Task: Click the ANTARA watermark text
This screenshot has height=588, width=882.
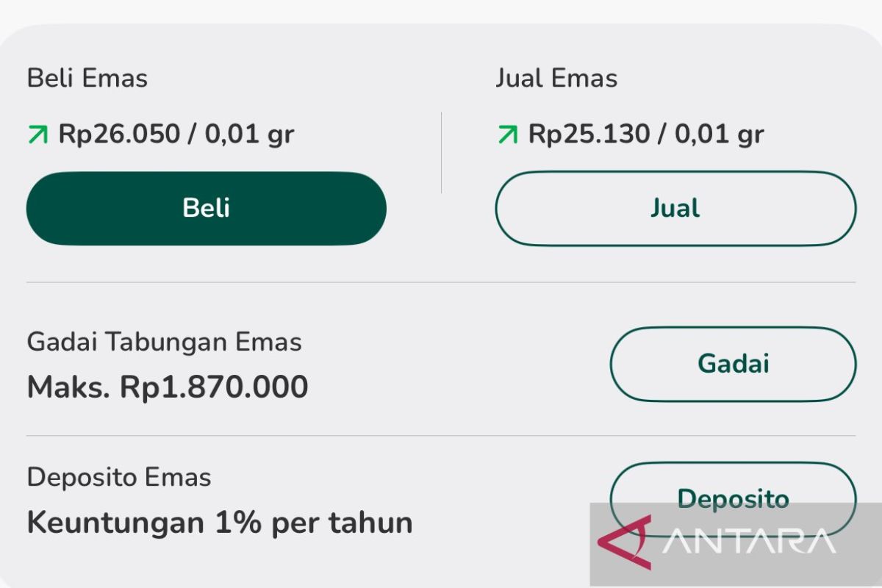Action: (x=748, y=542)
